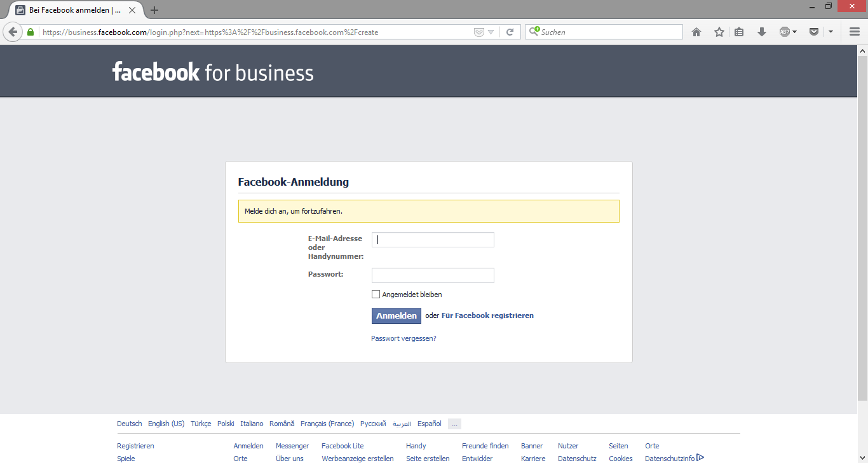This screenshot has width=868, height=463.
Task: Open the Firefox hamburger menu
Action: click(855, 32)
